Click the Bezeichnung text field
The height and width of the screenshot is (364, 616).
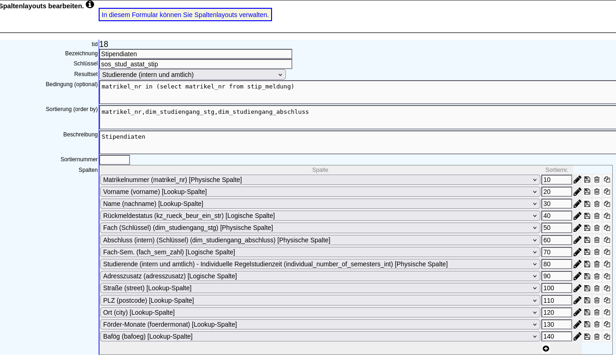point(195,54)
